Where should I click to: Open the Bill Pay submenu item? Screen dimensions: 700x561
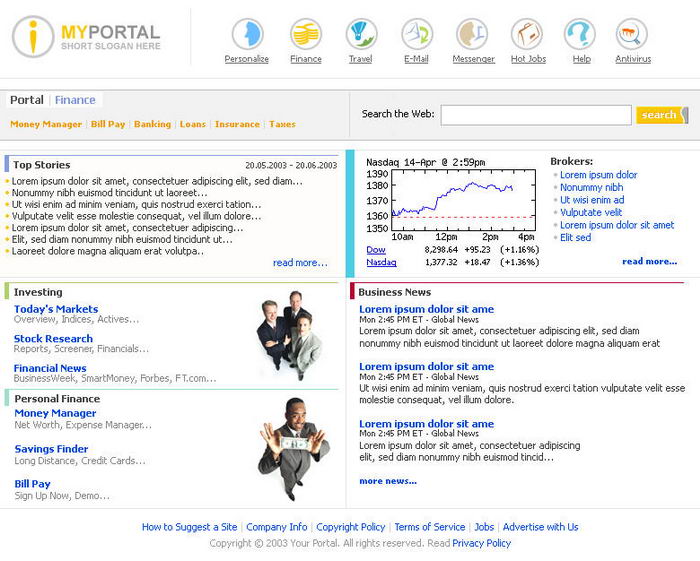coord(108,125)
